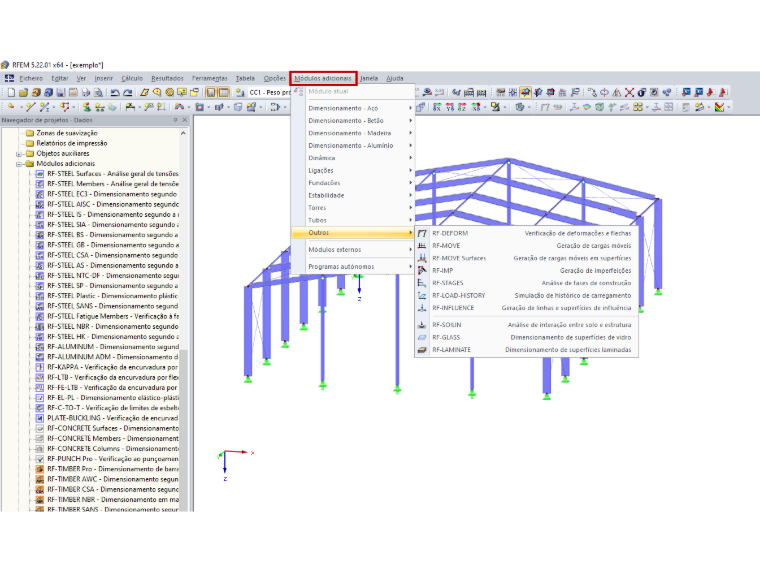Click the RF-SOILIN module icon
760x570 pixels.
tap(422, 325)
